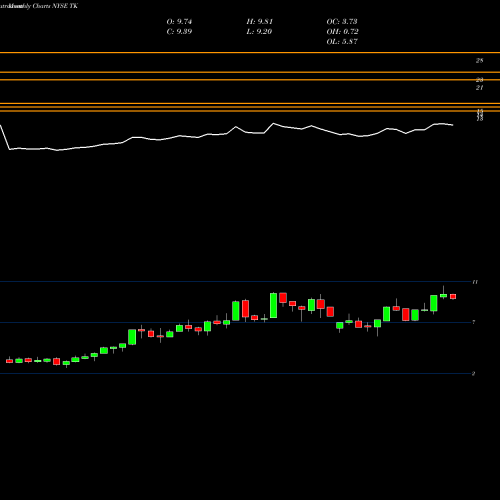The height and width of the screenshot is (500, 500).
Task: Click the low price value L: 9.20
Action: [259, 32]
